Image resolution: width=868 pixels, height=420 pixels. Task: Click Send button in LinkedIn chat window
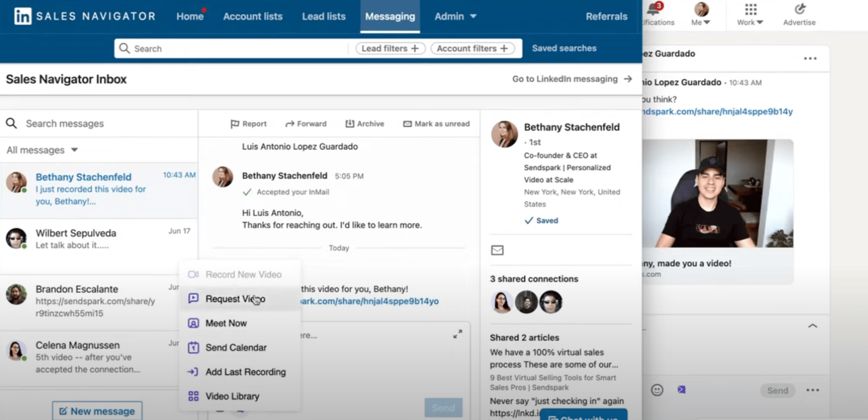[x=778, y=390]
